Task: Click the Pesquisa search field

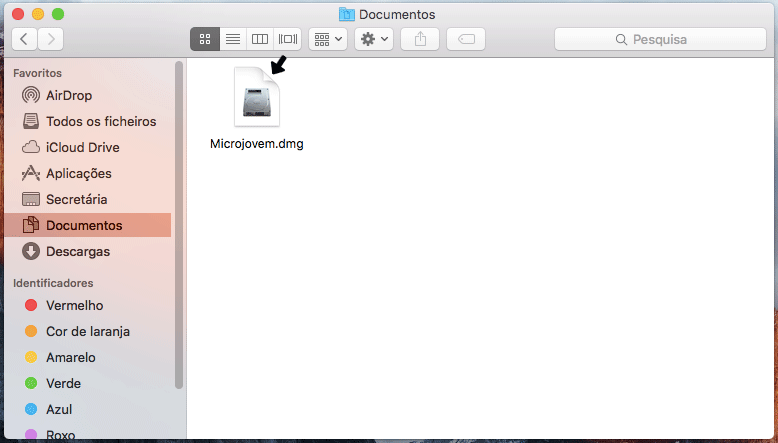Action: (660, 39)
